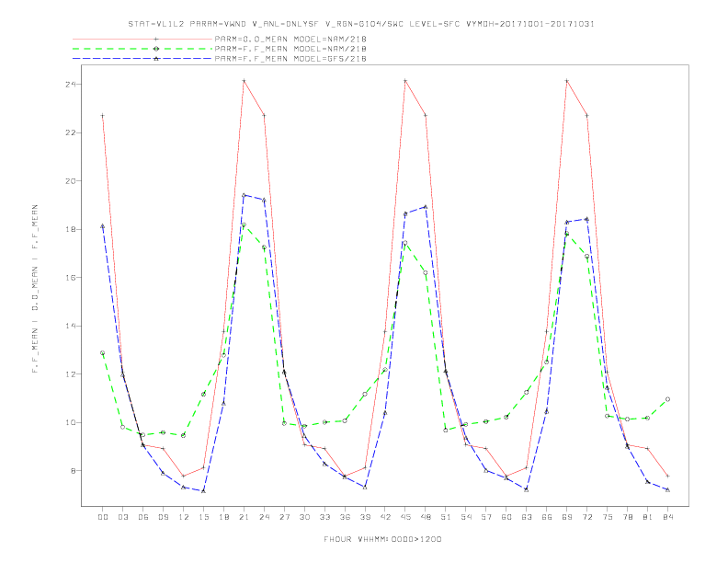
Task: Click x-axis hour label 03
Action: tap(122, 517)
